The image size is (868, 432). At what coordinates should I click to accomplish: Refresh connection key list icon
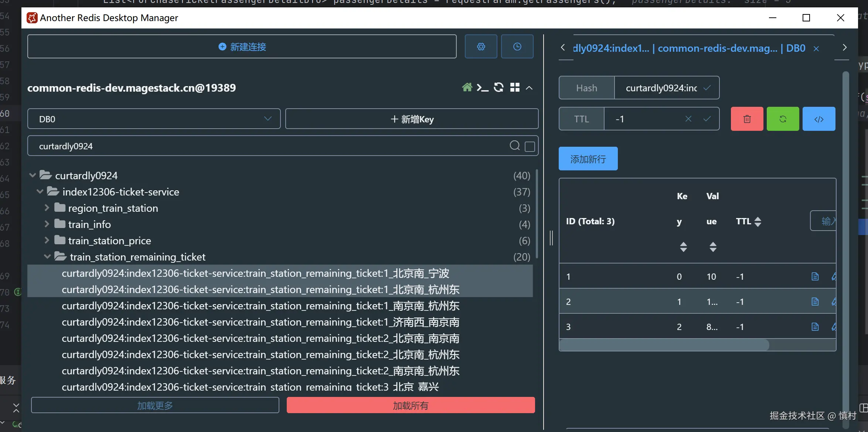point(498,88)
